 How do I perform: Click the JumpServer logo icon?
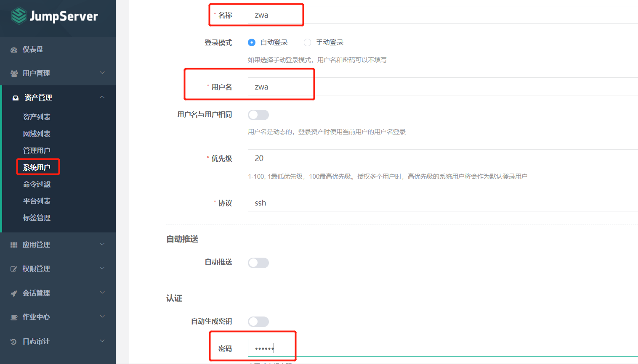(x=19, y=16)
